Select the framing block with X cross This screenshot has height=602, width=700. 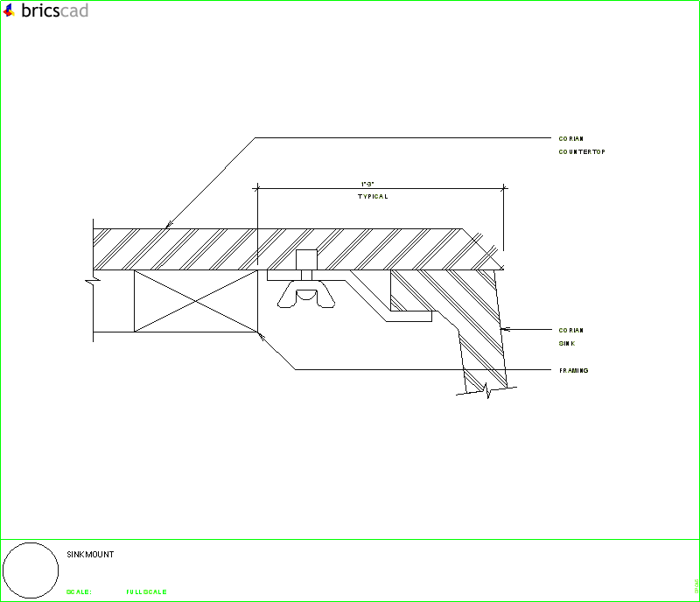pyautogui.click(x=195, y=301)
